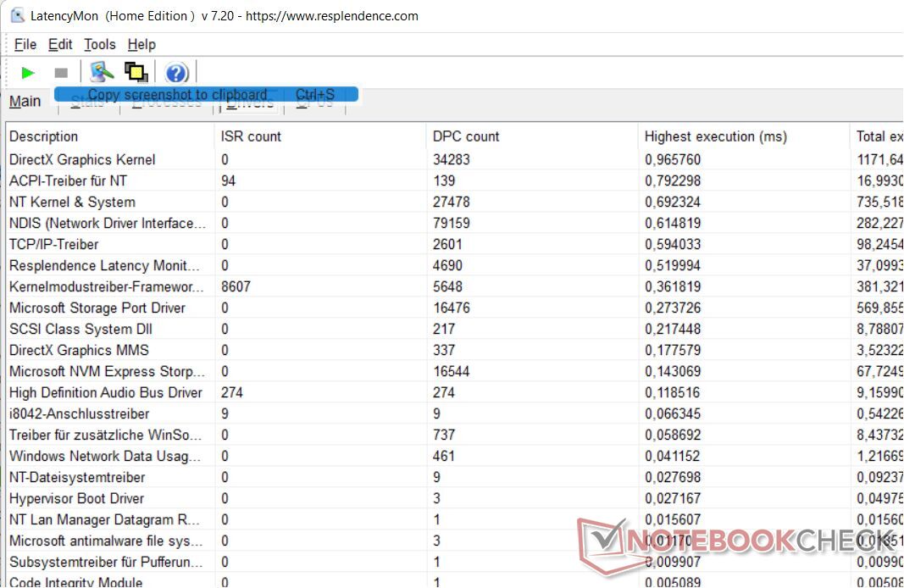
Task: Select the Kernelmodustreiber-Framewor... row
Action: pyautogui.click(x=454, y=287)
